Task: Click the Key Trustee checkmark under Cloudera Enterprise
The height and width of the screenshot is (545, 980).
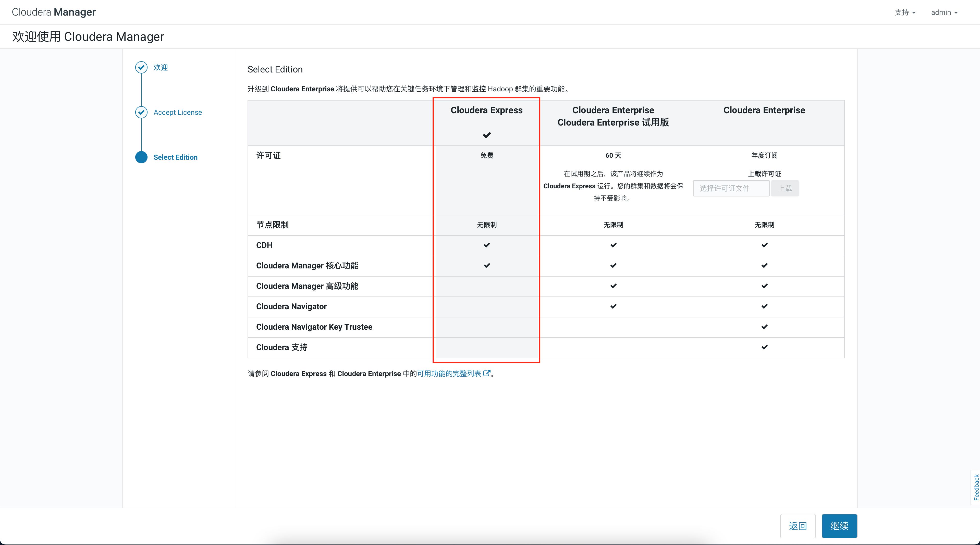Action: [x=764, y=327]
